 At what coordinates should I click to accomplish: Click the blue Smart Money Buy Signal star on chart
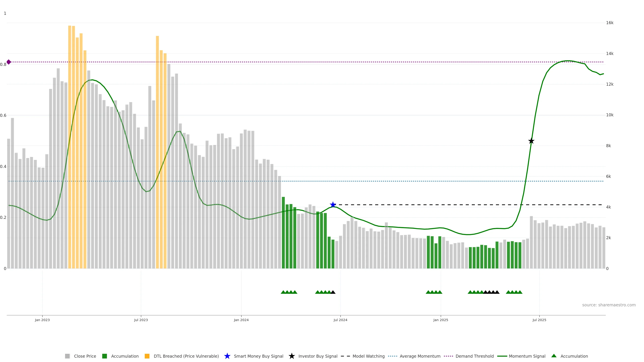[x=333, y=205]
